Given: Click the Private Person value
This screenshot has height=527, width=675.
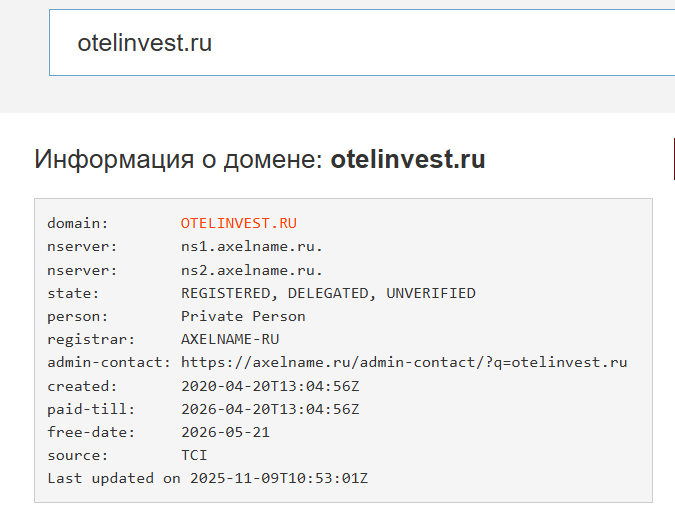Looking at the screenshot, I should tap(243, 316).
